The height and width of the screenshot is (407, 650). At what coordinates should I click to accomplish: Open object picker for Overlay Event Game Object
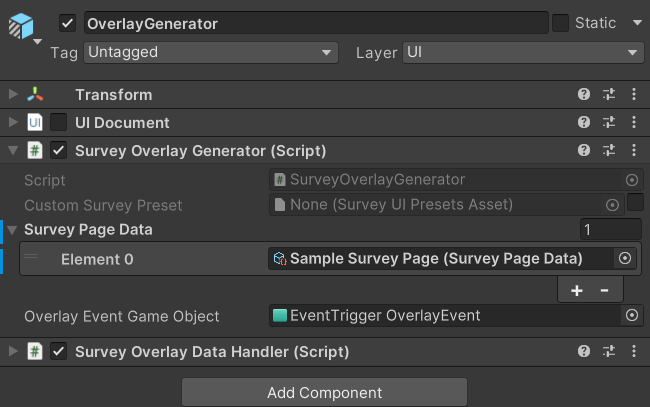click(632, 315)
